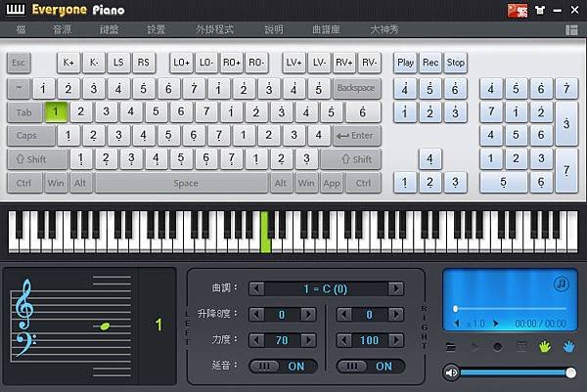Click the RO+ right octave up key

(x=231, y=63)
